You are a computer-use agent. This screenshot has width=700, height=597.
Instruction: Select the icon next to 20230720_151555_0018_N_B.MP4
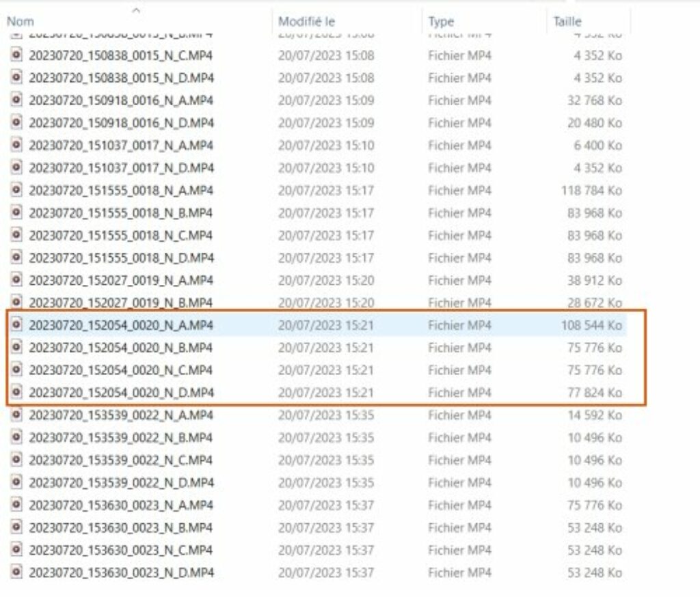pyautogui.click(x=18, y=213)
